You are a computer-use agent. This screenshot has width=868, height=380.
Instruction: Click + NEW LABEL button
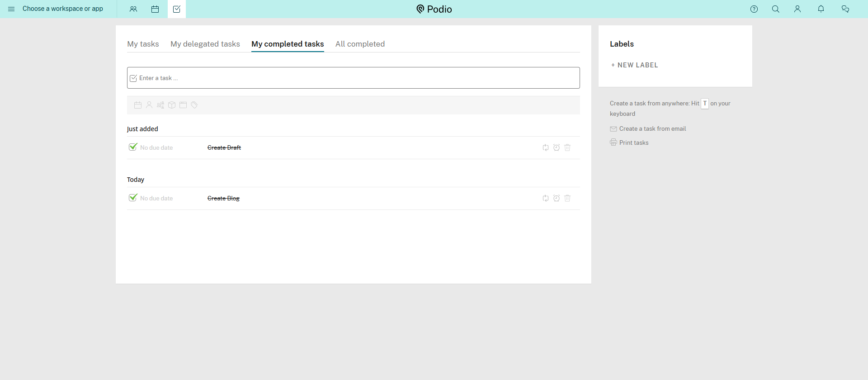coord(634,65)
